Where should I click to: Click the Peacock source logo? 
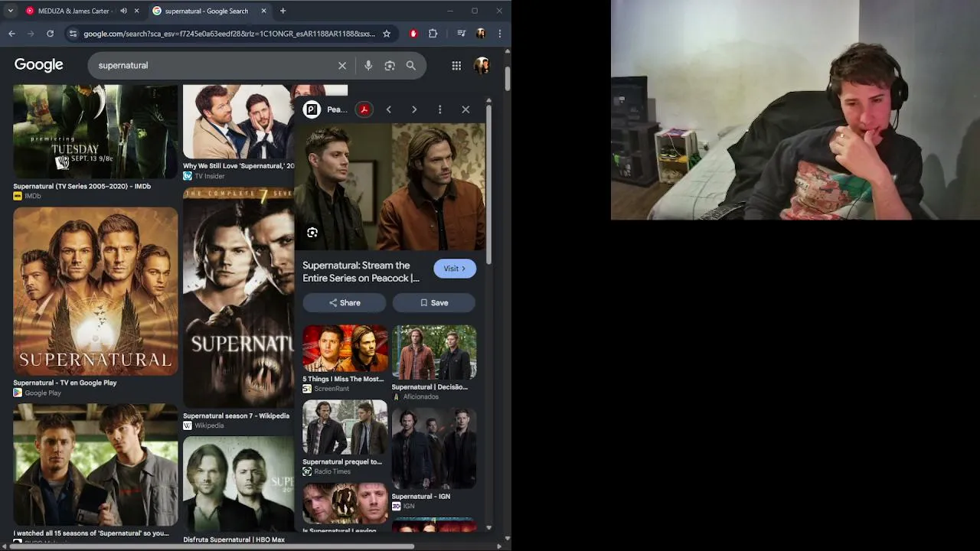[x=312, y=109]
